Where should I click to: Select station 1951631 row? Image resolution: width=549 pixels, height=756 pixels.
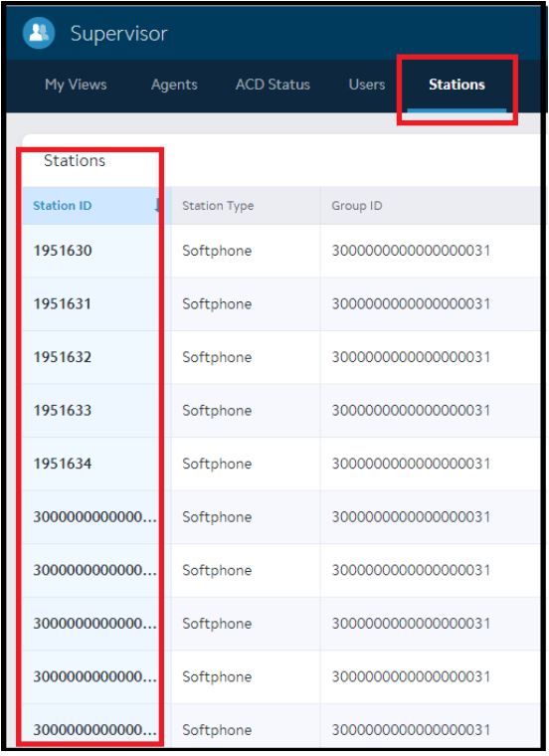click(281, 303)
